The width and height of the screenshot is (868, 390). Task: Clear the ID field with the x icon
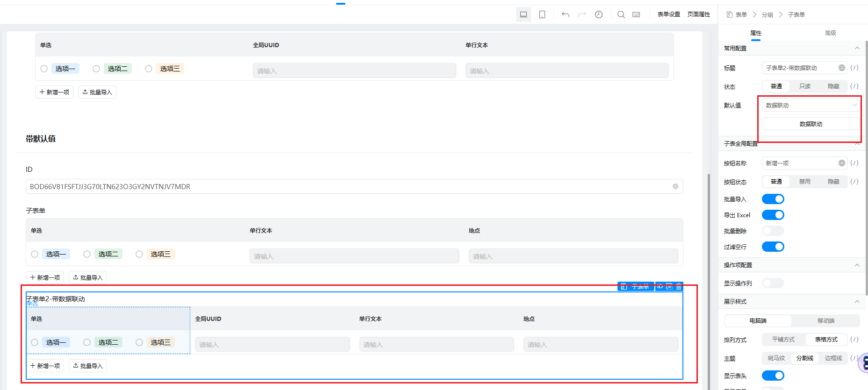tap(675, 186)
